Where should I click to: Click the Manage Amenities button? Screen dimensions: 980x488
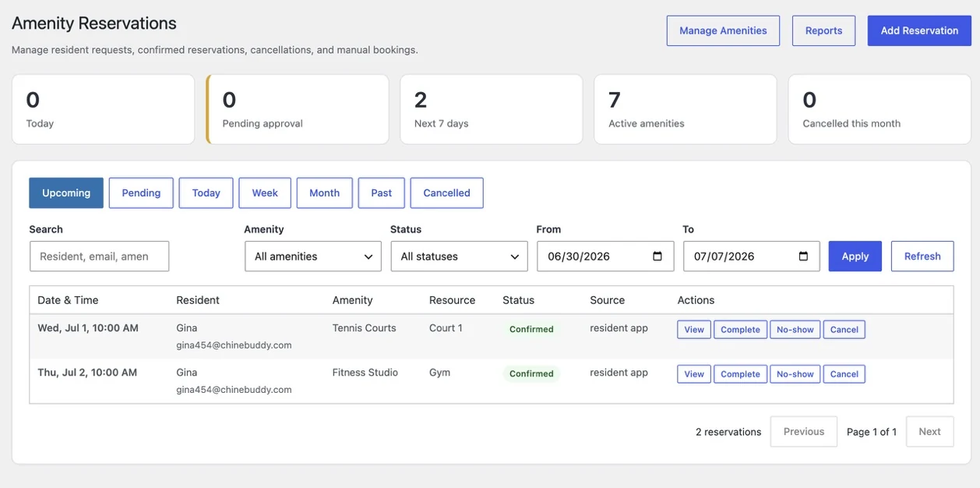tap(723, 31)
